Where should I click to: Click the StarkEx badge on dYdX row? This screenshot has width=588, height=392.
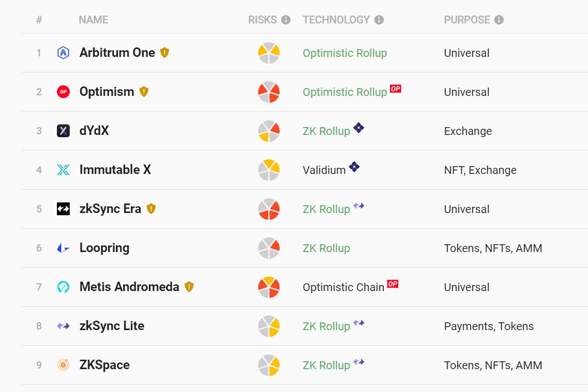pyautogui.click(x=359, y=128)
